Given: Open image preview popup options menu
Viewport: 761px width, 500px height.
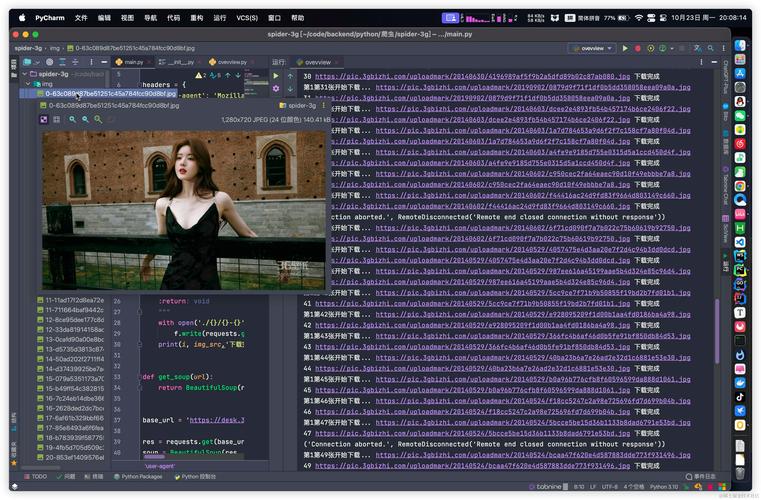Looking at the screenshot, I should (324, 105).
